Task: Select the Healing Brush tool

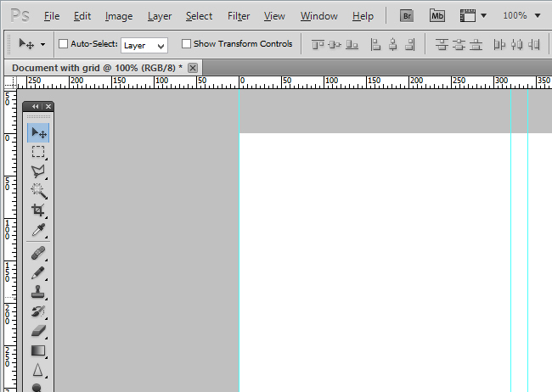Action: (38, 253)
